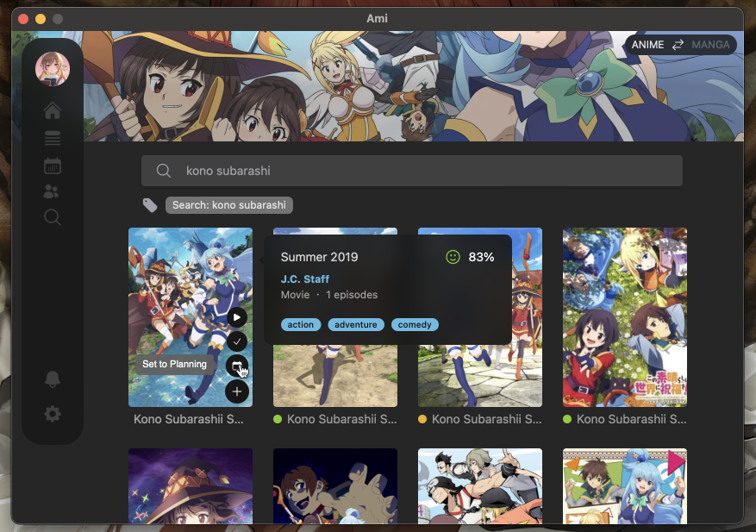Click the Summer 2019 season text
Image resolution: width=756 pixels, height=532 pixels.
click(x=319, y=257)
